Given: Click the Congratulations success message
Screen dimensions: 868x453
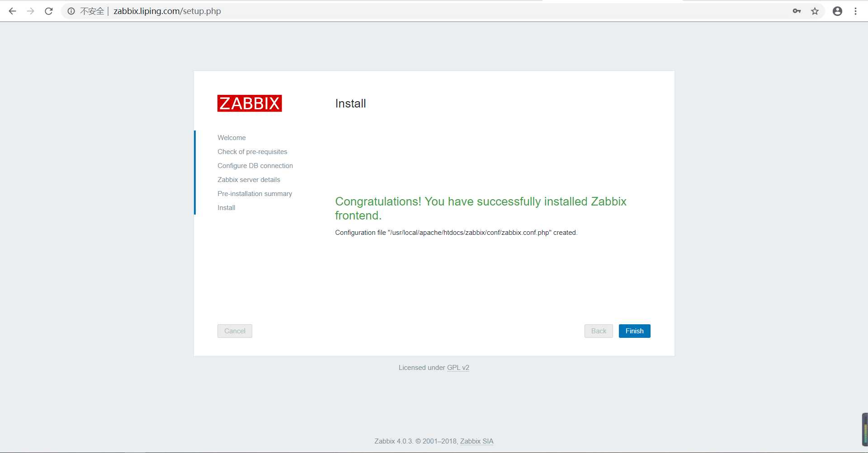Looking at the screenshot, I should (481, 208).
